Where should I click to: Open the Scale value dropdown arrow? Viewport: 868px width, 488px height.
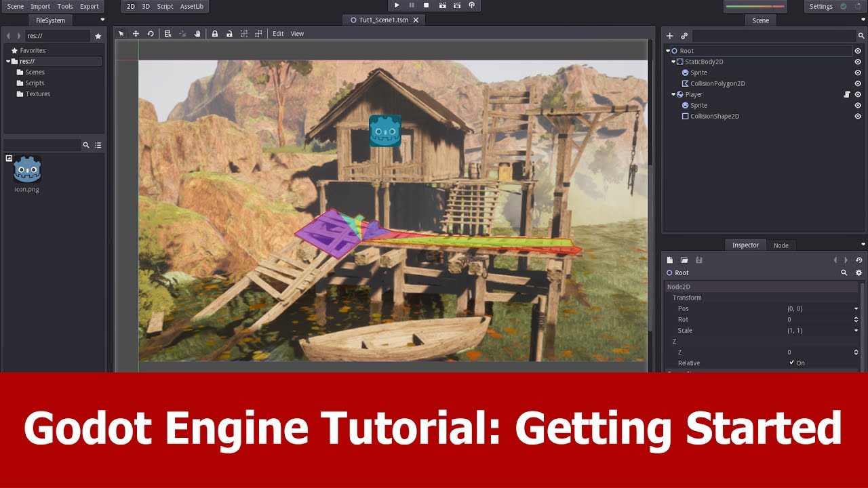[856, 330]
